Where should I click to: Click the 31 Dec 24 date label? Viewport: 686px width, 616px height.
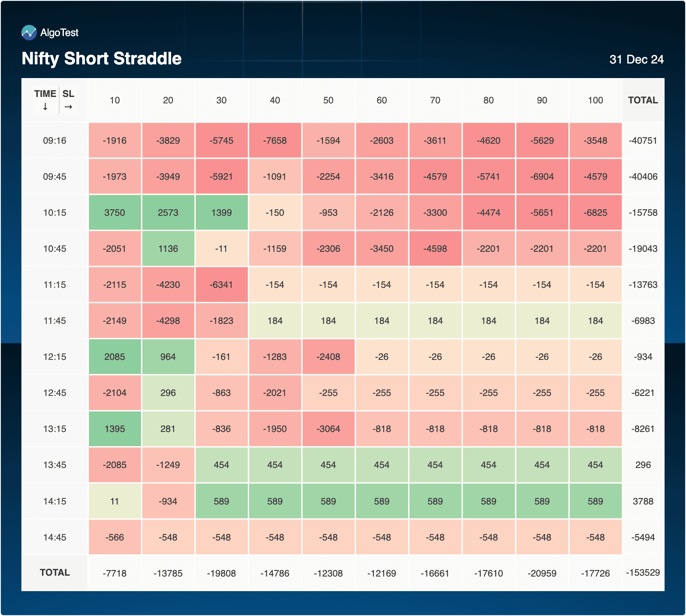click(636, 60)
